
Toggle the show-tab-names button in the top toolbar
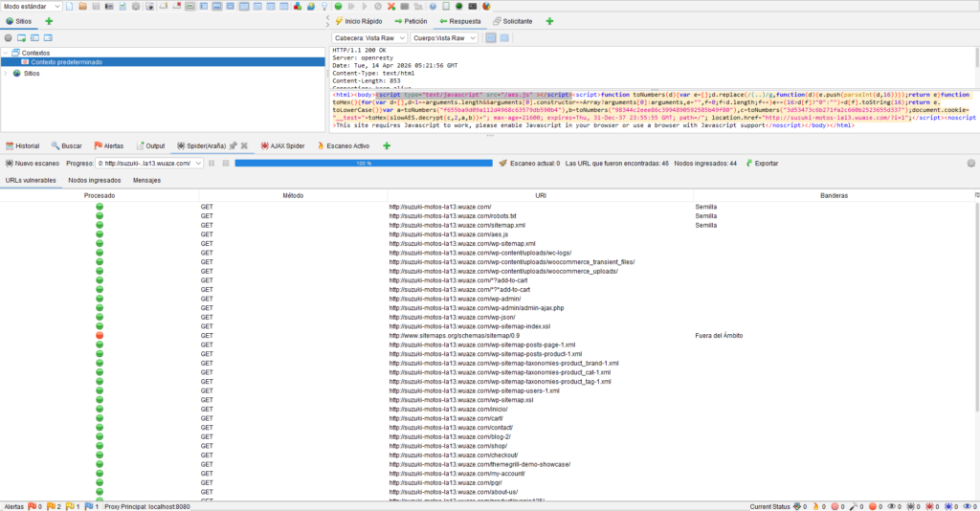[189, 7]
